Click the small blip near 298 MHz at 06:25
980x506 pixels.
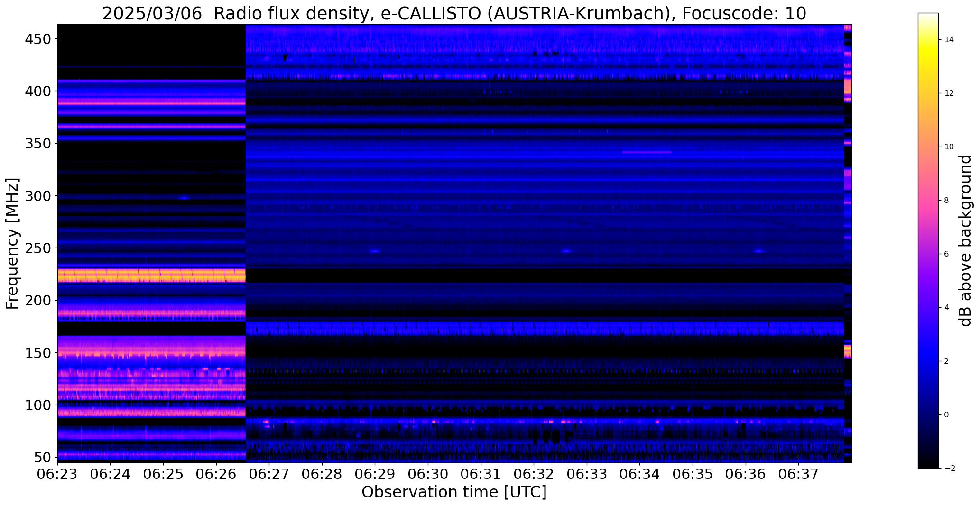coord(184,198)
